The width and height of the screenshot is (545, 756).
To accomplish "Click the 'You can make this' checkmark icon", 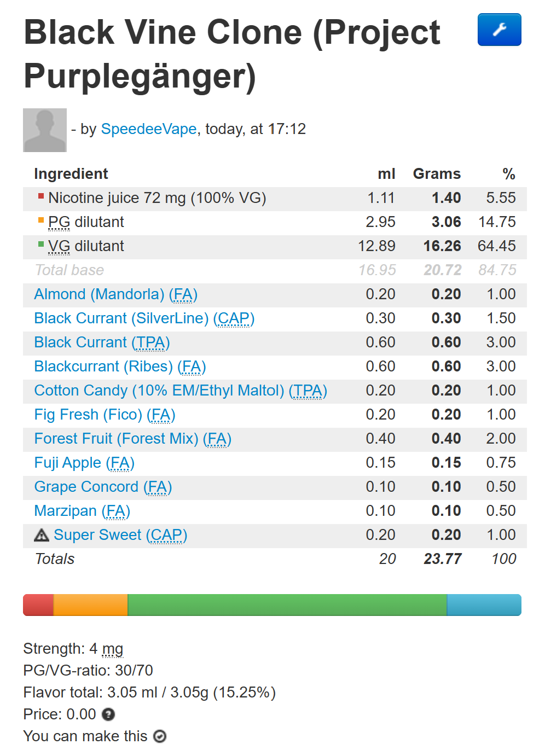I will point(160,736).
